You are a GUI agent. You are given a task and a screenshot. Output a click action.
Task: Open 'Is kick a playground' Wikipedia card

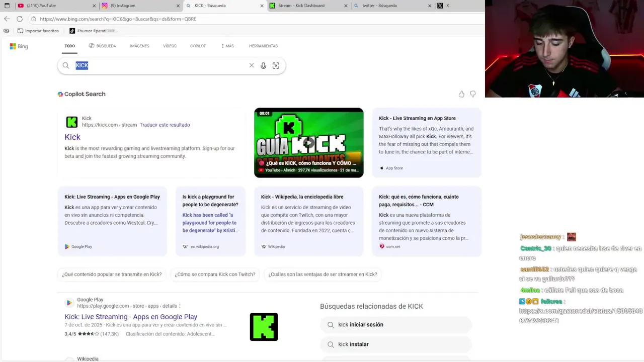pyautogui.click(x=210, y=221)
